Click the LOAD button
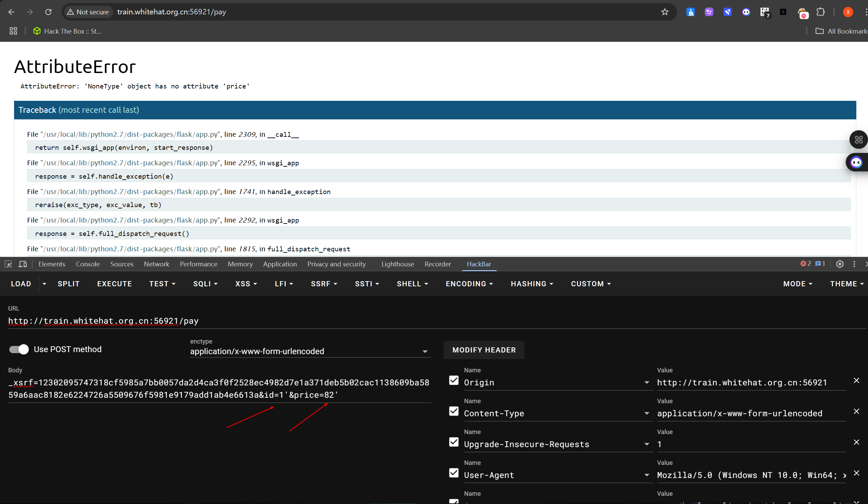 [x=21, y=284]
